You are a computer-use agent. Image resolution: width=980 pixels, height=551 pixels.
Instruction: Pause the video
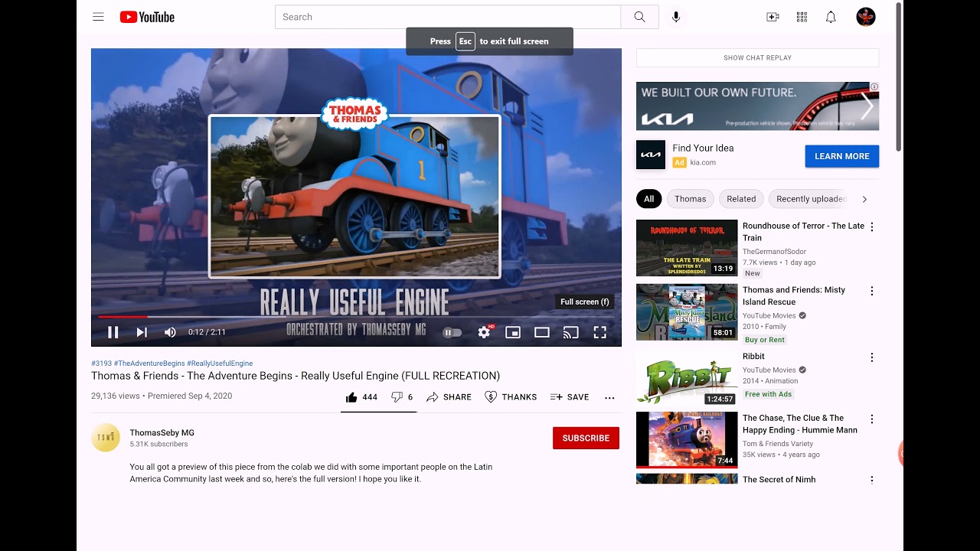click(113, 332)
